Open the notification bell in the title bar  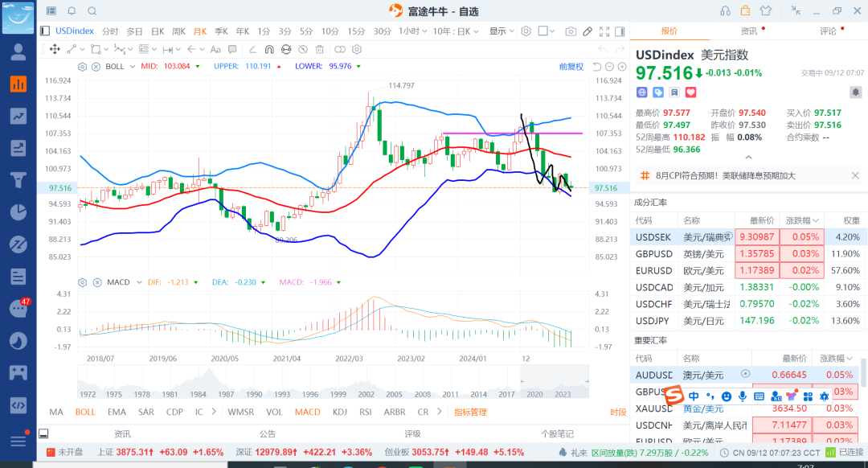(x=72, y=11)
